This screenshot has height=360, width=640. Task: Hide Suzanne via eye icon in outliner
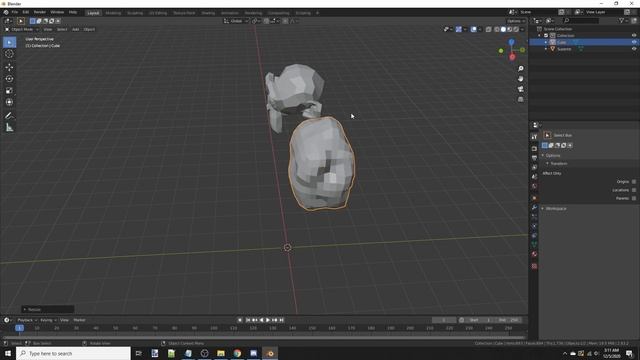click(634, 49)
